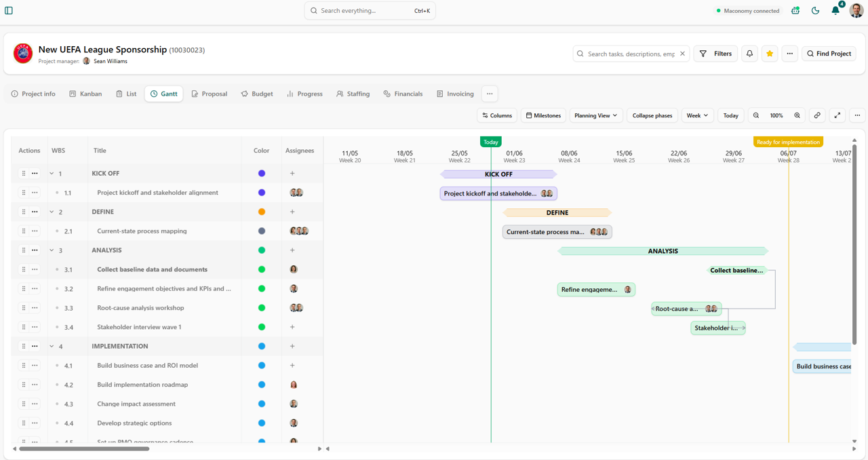The width and height of the screenshot is (868, 460).
Task: Open the notifications bell with badge
Action: click(x=835, y=11)
